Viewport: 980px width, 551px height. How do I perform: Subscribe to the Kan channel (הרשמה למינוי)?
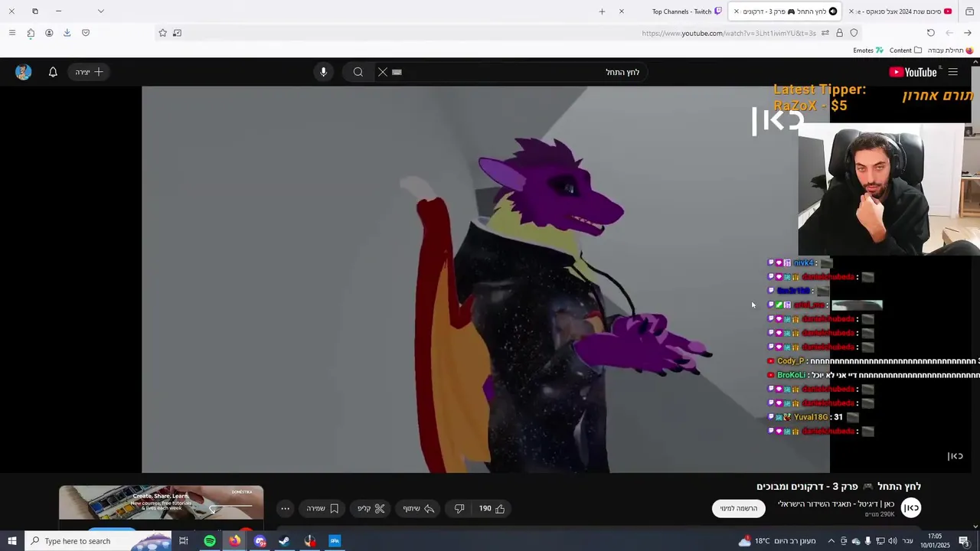click(x=739, y=508)
